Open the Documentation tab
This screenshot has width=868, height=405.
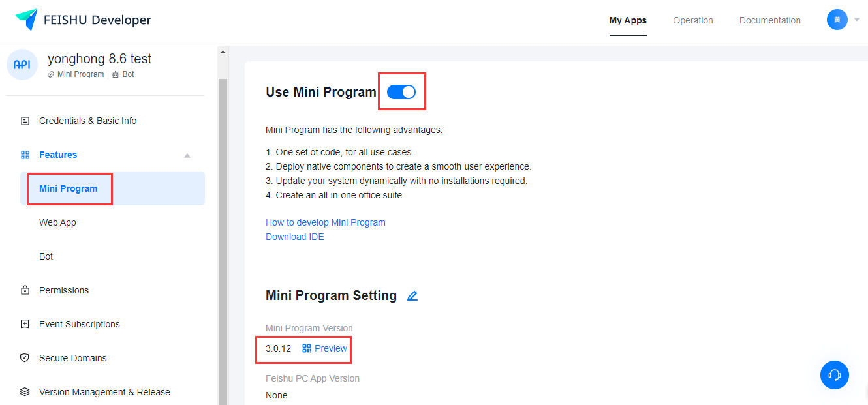(769, 20)
